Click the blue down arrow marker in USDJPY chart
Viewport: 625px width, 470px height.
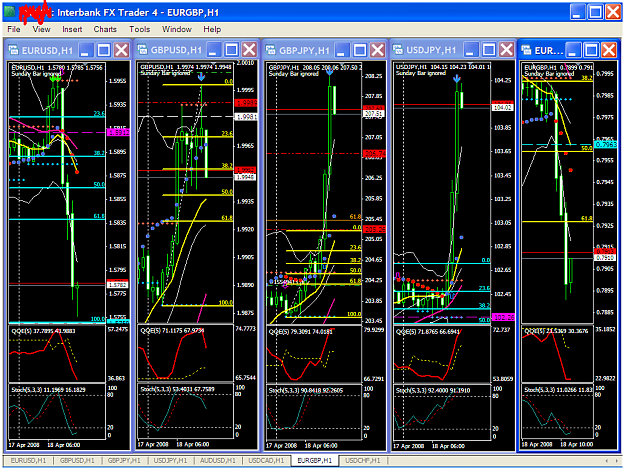[457, 79]
